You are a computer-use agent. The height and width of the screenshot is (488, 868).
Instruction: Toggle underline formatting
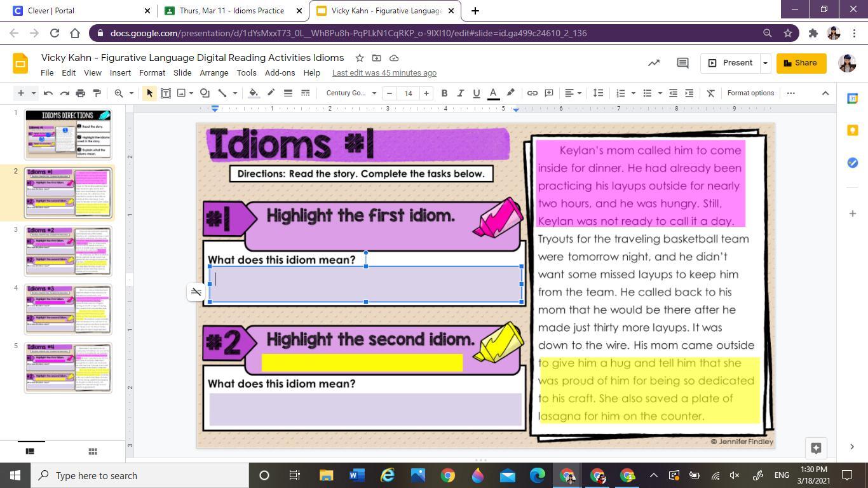click(x=476, y=93)
